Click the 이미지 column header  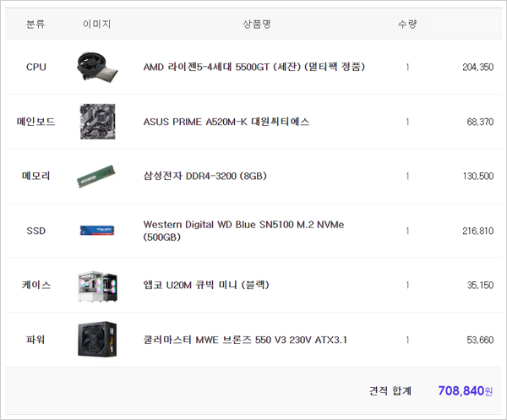point(96,25)
